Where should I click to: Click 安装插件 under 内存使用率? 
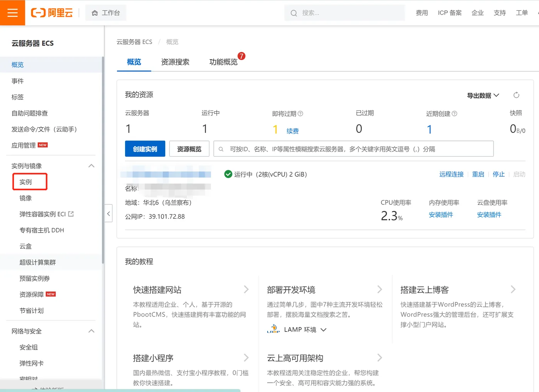(x=441, y=214)
